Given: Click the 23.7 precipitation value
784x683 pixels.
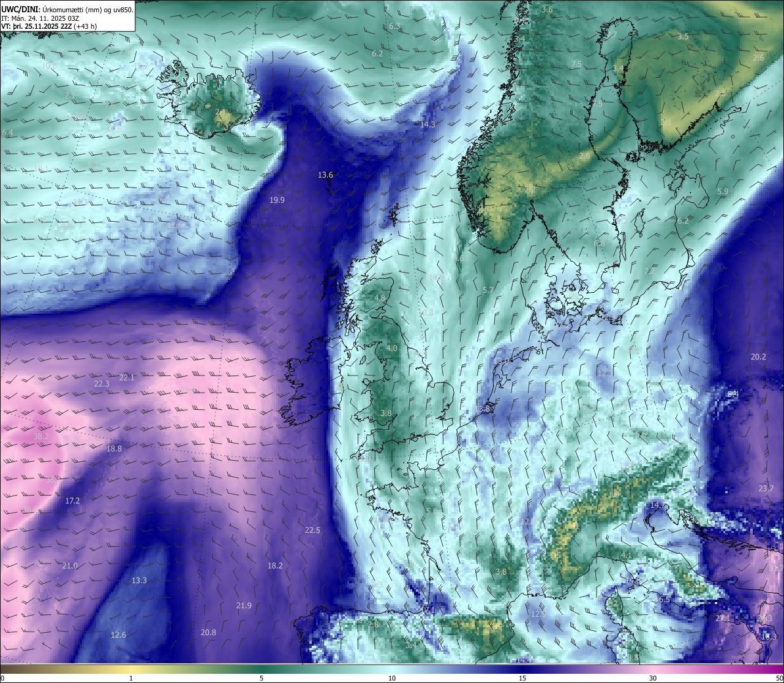Looking at the screenshot, I should click(766, 489).
